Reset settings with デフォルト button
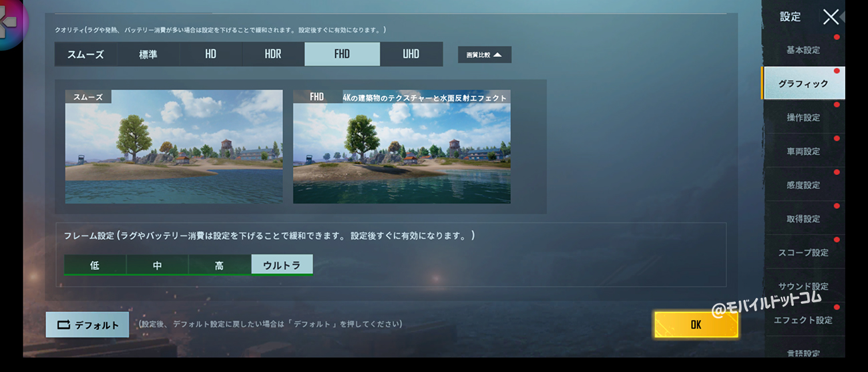868x372 pixels. tap(87, 325)
